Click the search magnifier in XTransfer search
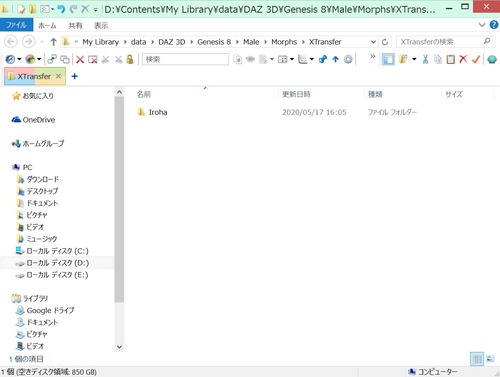This screenshot has width=500, height=377. point(487,41)
